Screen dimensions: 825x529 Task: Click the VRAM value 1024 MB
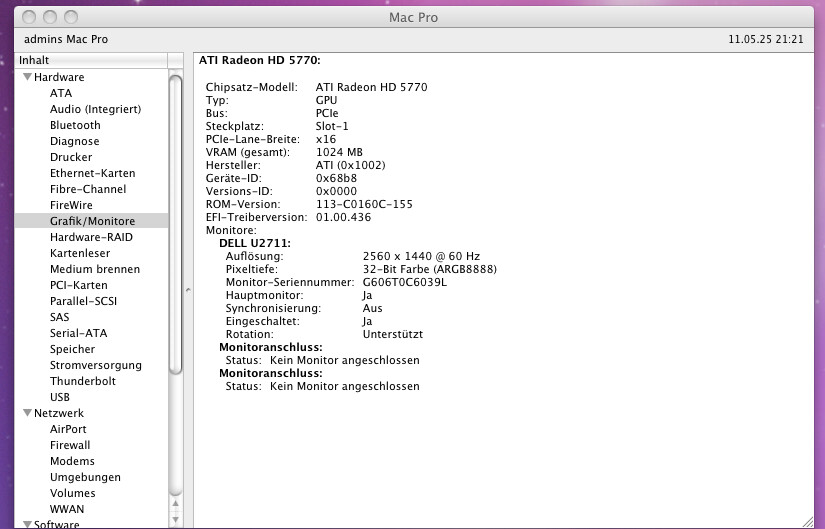[339, 152]
